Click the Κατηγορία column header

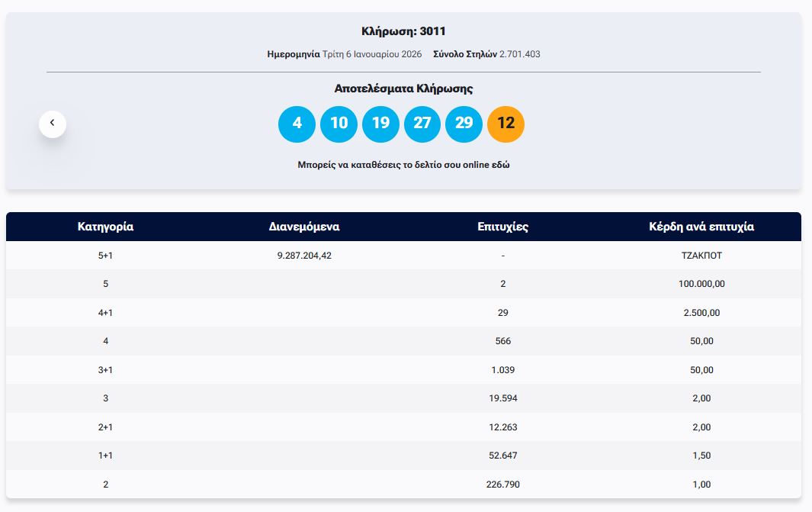[105, 227]
